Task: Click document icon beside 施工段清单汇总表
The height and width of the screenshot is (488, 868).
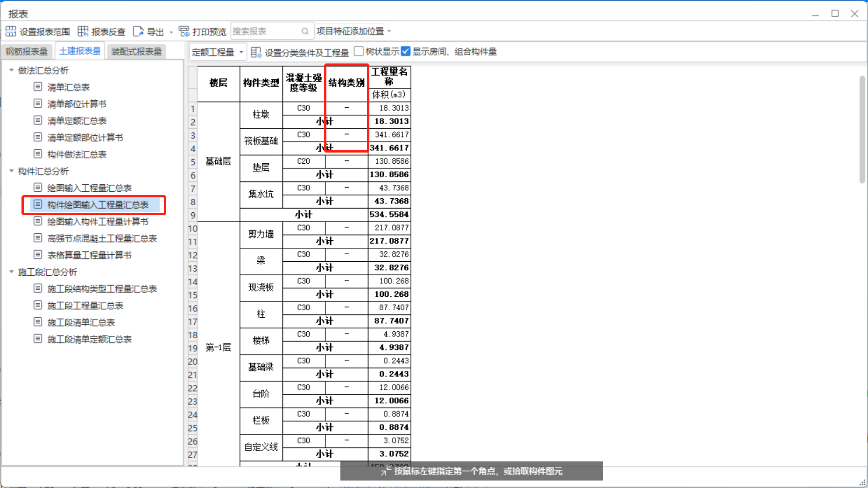Action: (x=38, y=322)
